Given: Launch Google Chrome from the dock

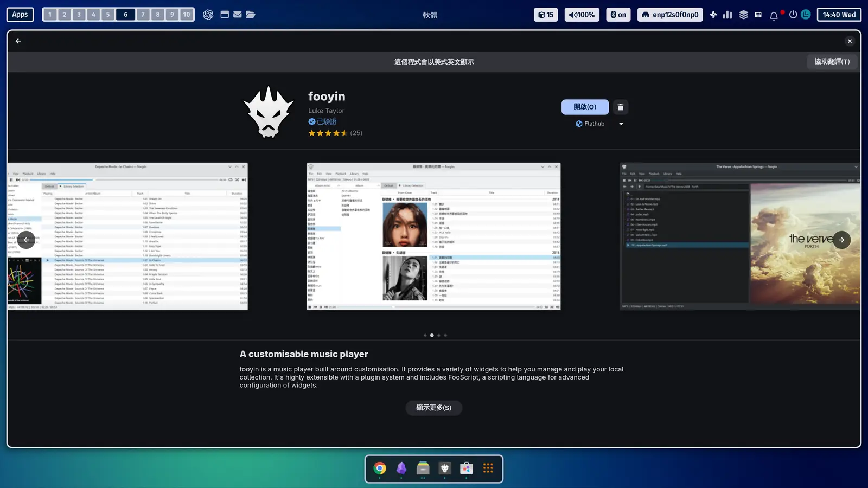Looking at the screenshot, I should 380,468.
